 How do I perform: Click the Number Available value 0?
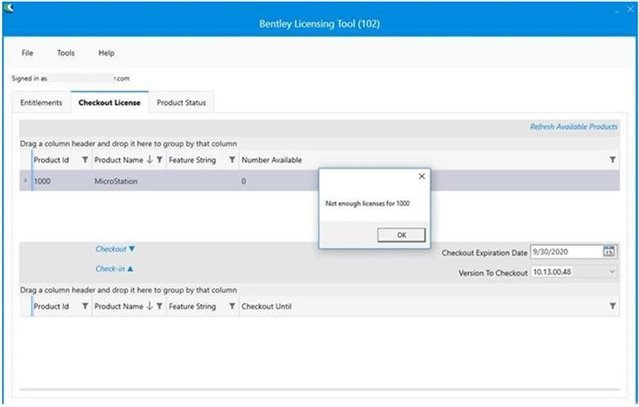coord(243,181)
